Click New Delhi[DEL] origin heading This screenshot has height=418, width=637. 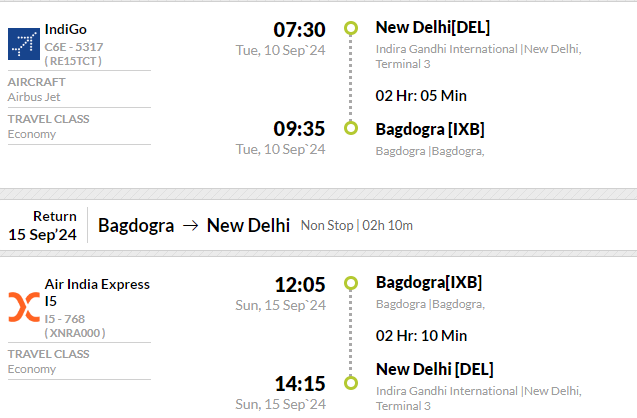coord(433,28)
